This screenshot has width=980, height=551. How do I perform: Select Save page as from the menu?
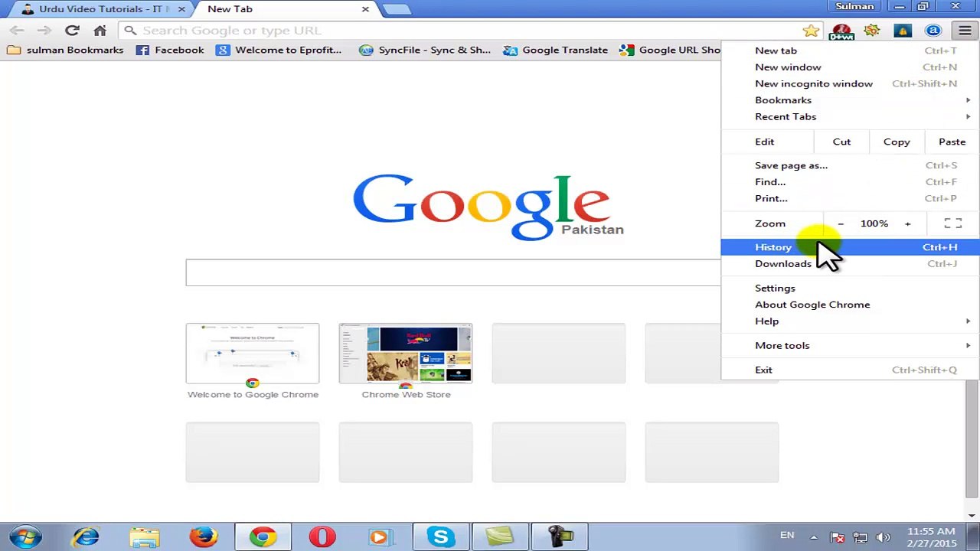point(850,165)
